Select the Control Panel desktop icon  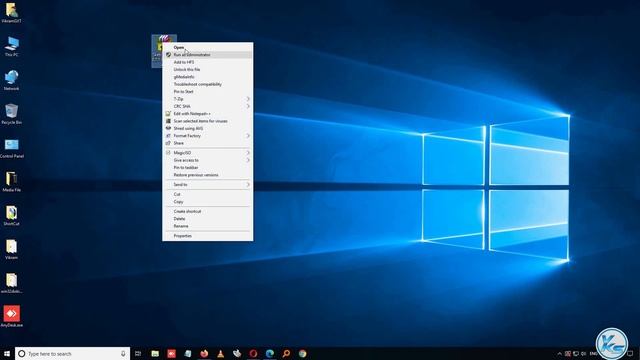[x=11, y=148]
